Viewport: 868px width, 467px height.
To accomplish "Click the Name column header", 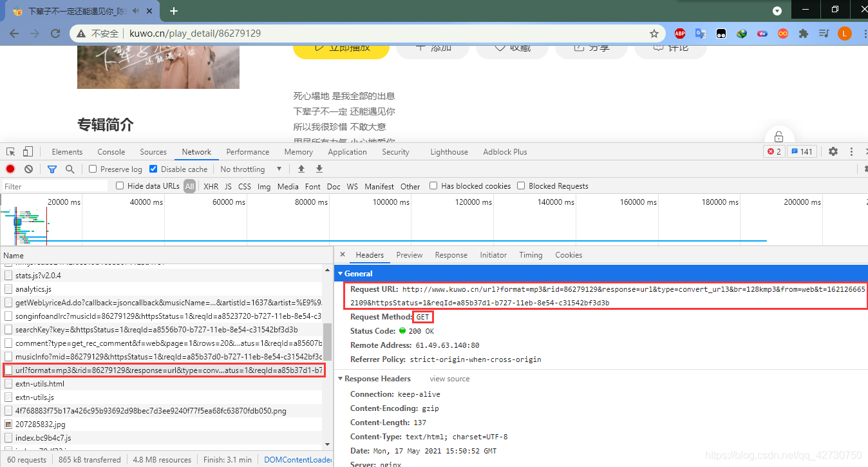I will point(166,255).
